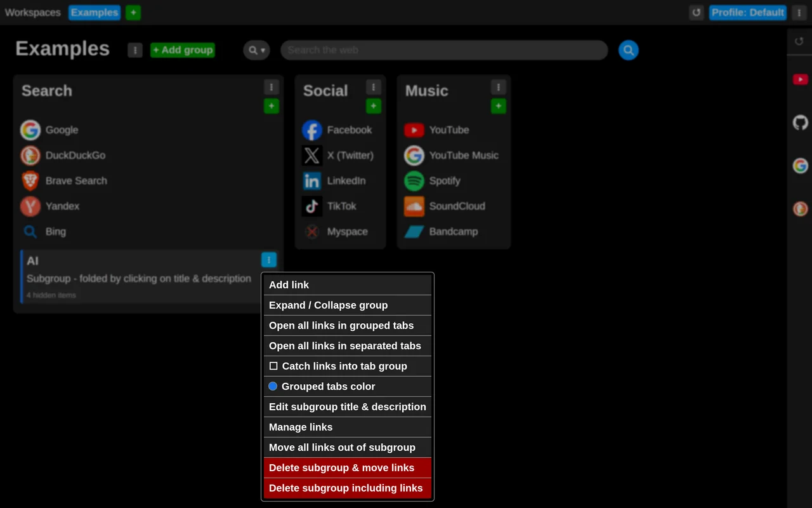Click the Workspaces label
The width and height of the screenshot is (812, 508).
pyautogui.click(x=33, y=13)
